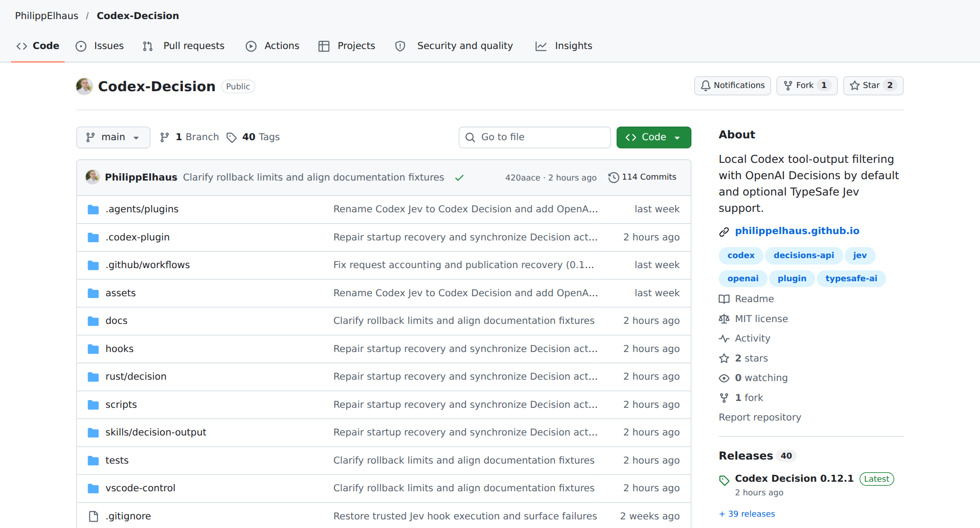This screenshot has width=980, height=528.
Task: Switch to the Pull requests tab
Action: click(x=184, y=46)
